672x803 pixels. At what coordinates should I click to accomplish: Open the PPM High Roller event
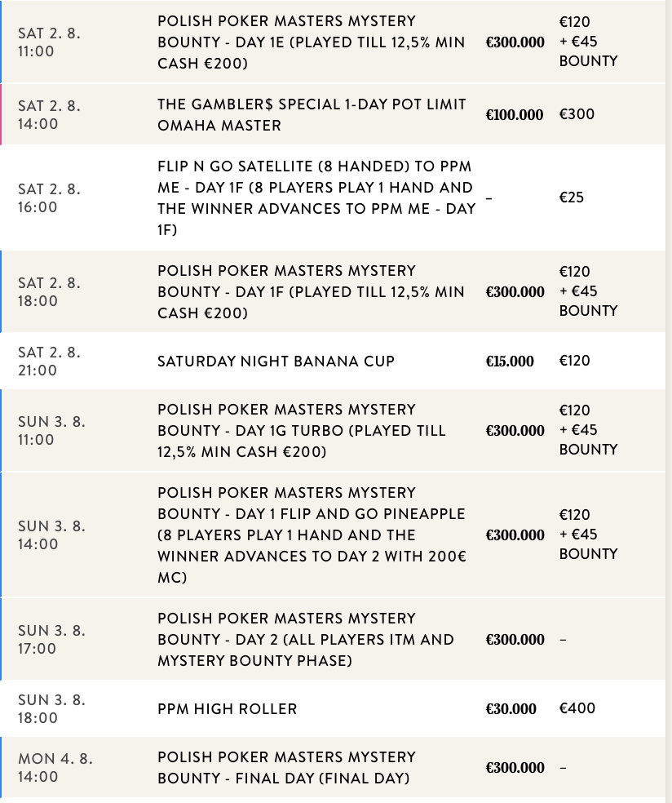click(x=227, y=709)
